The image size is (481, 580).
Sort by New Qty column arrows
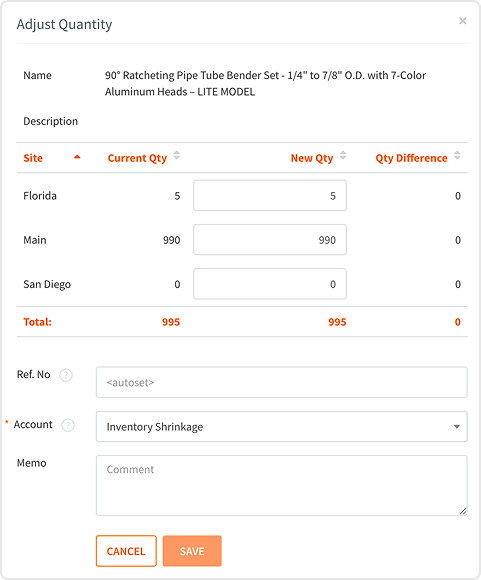[343, 155]
